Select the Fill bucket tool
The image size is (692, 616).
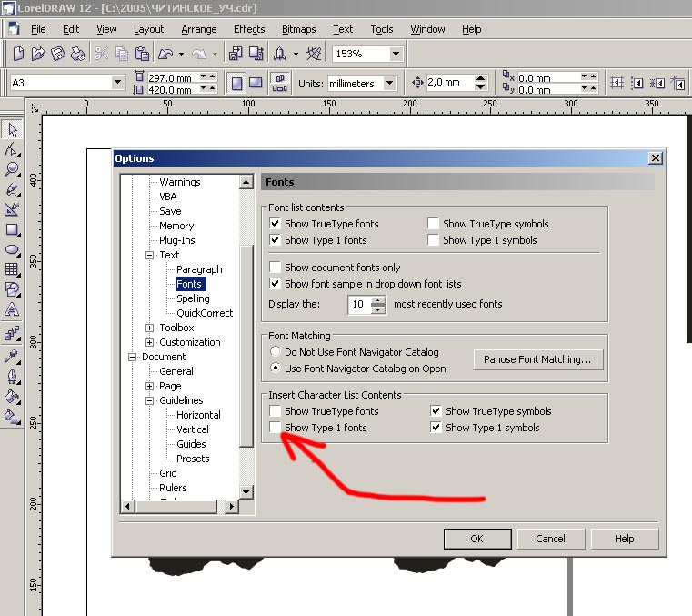click(12, 397)
